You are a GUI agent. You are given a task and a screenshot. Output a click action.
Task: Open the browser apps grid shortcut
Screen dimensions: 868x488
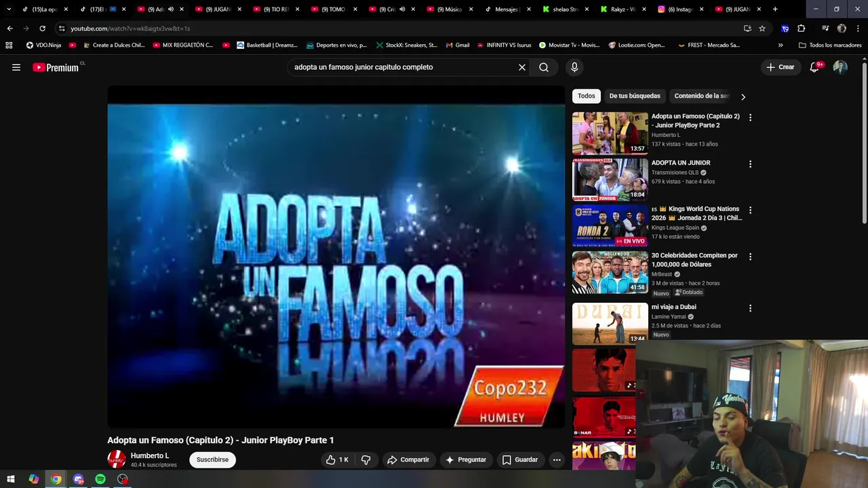pos(9,45)
